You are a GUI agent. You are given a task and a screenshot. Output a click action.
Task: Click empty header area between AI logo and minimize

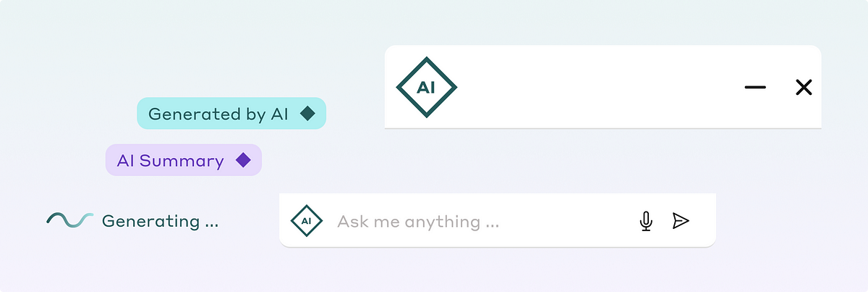click(600, 88)
